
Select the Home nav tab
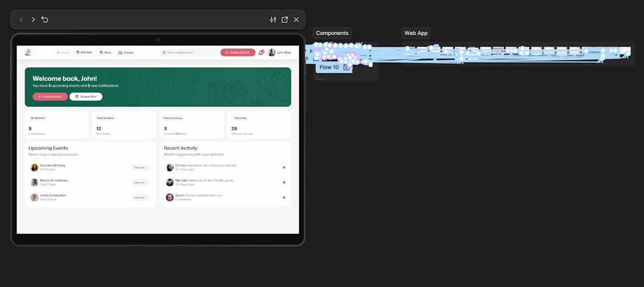pyautogui.click(x=63, y=53)
